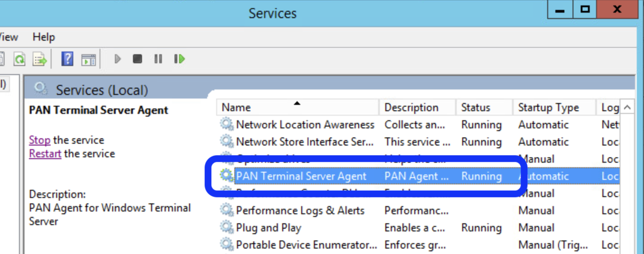Image resolution: width=644 pixels, height=254 pixels.
Task: Click the gear icon beside Network Location Awareness
Action: [227, 124]
